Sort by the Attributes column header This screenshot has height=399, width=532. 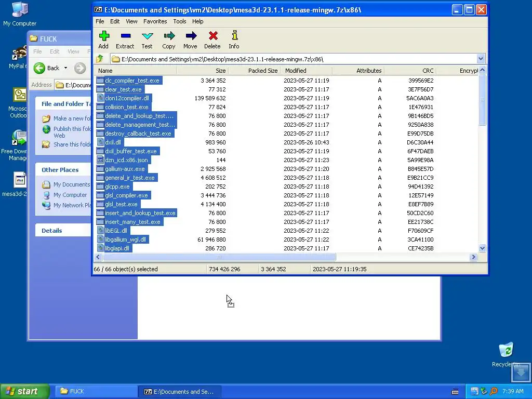(358, 71)
